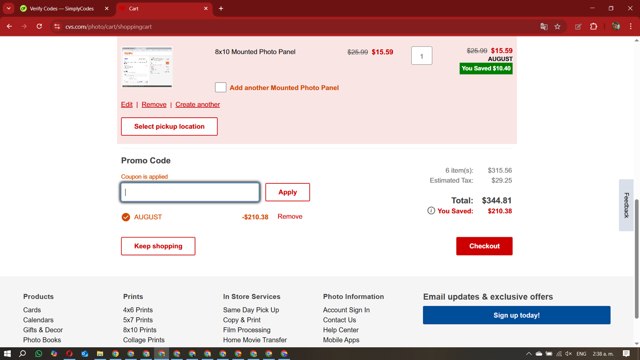Open the 5x7 Prints link
The image size is (640, 360).
point(138,320)
